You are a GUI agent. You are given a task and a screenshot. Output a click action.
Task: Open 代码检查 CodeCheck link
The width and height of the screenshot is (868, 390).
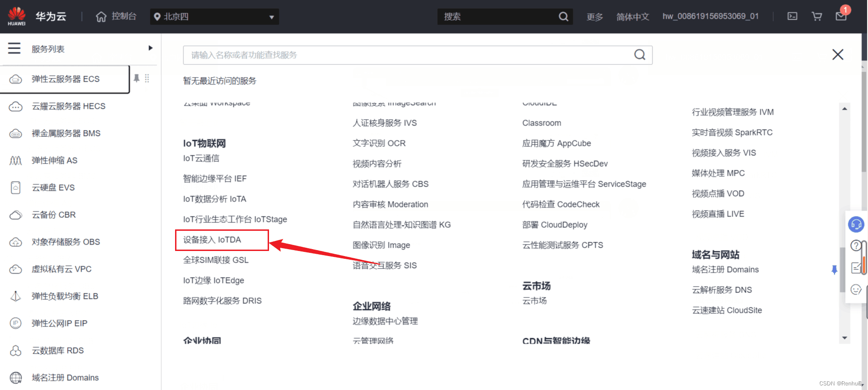click(x=561, y=205)
